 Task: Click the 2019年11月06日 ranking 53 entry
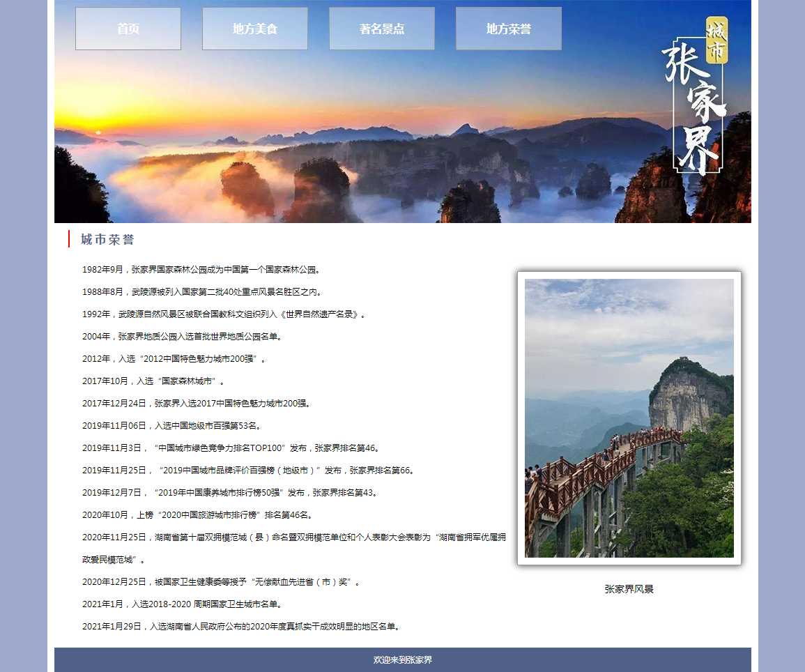[x=172, y=426]
